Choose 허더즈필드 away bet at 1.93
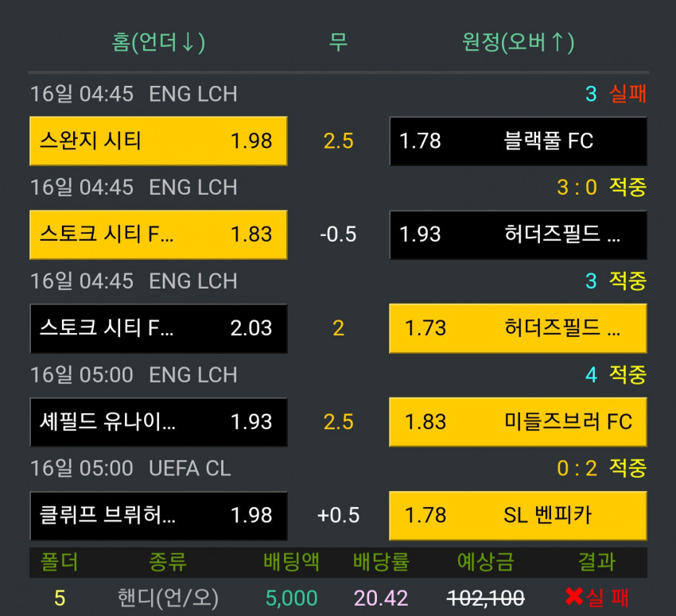676x616 pixels. pyautogui.click(x=518, y=234)
